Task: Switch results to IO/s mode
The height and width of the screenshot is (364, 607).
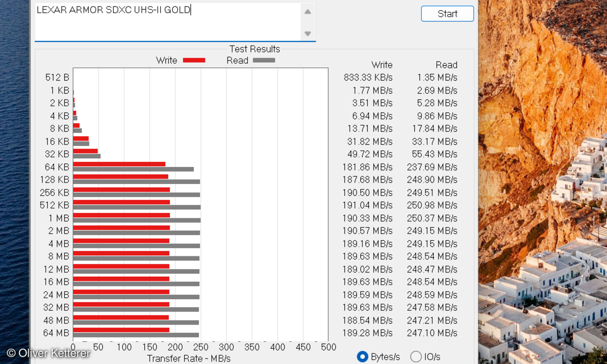Action: coord(416,357)
